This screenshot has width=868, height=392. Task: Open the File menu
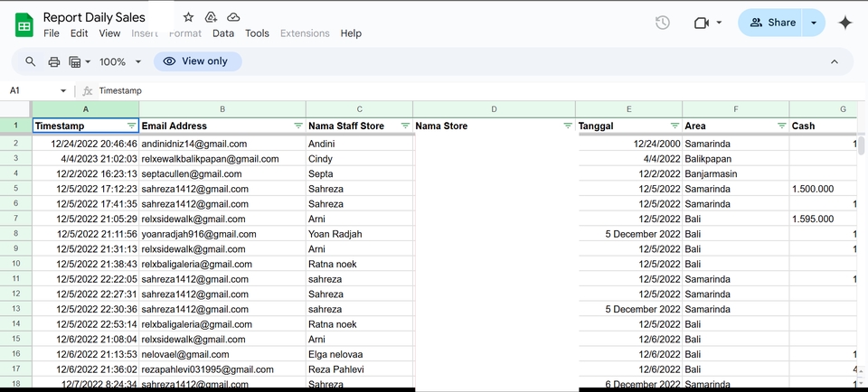pos(51,33)
